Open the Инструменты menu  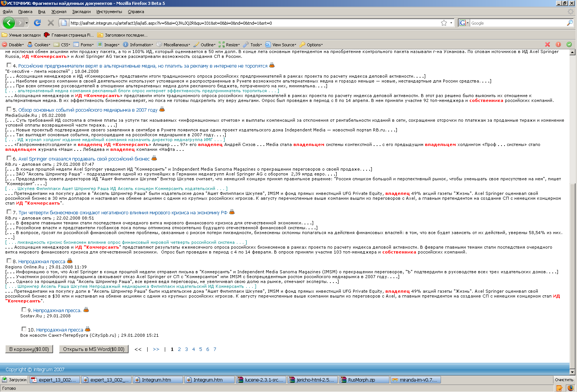point(109,12)
